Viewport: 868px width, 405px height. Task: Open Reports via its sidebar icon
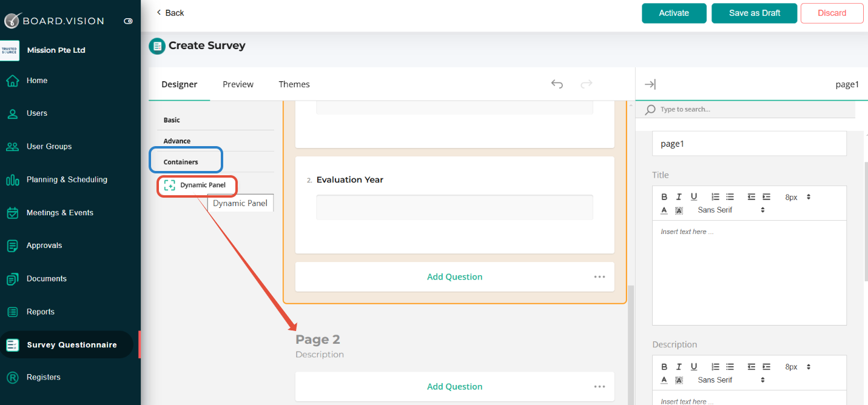[12, 312]
